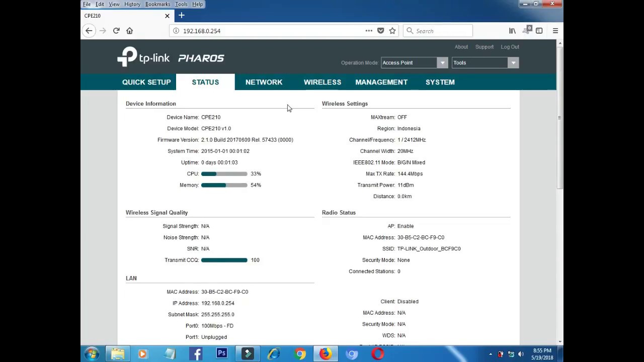This screenshot has height=362, width=644.
Task: Save page to Pocket icon
Action: point(380,31)
